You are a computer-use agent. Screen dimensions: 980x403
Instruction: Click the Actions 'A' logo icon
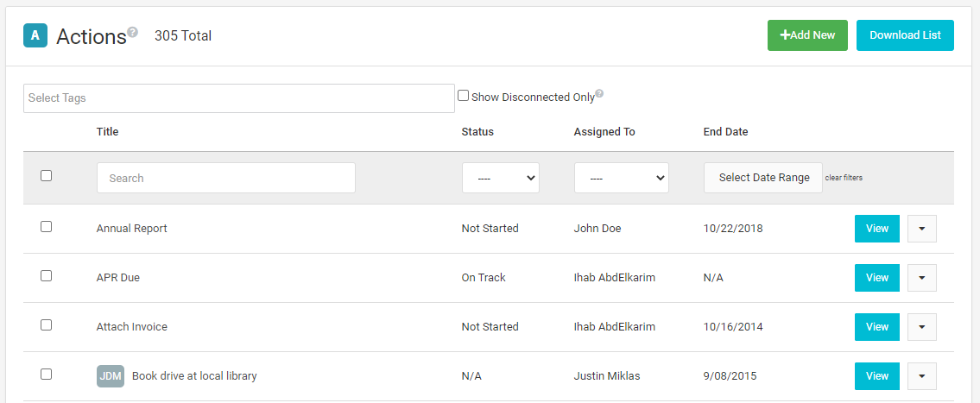coord(35,35)
